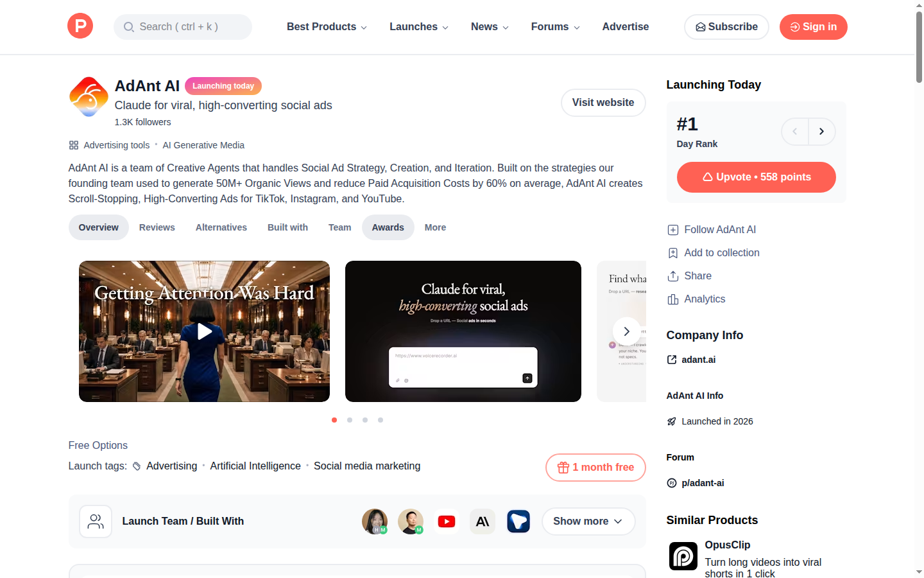Open the Awards tab
Viewport: 924px width, 578px height.
pos(388,227)
